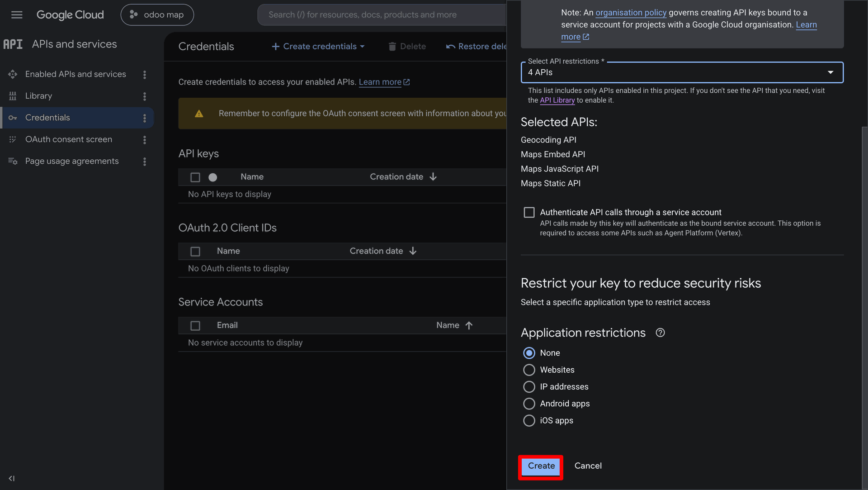Toggle select-all checkbox in OAuth Client IDs table

coord(195,252)
